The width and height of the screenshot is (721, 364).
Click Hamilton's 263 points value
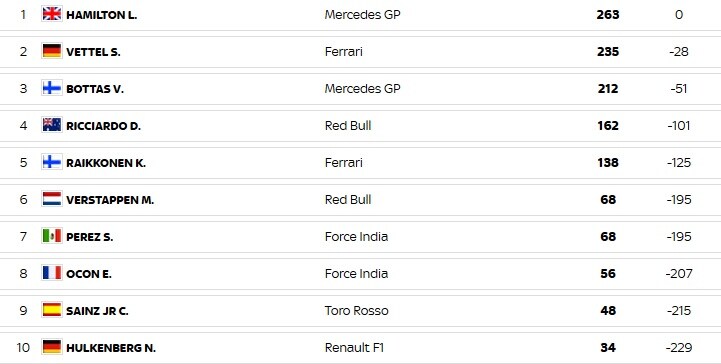coord(608,15)
